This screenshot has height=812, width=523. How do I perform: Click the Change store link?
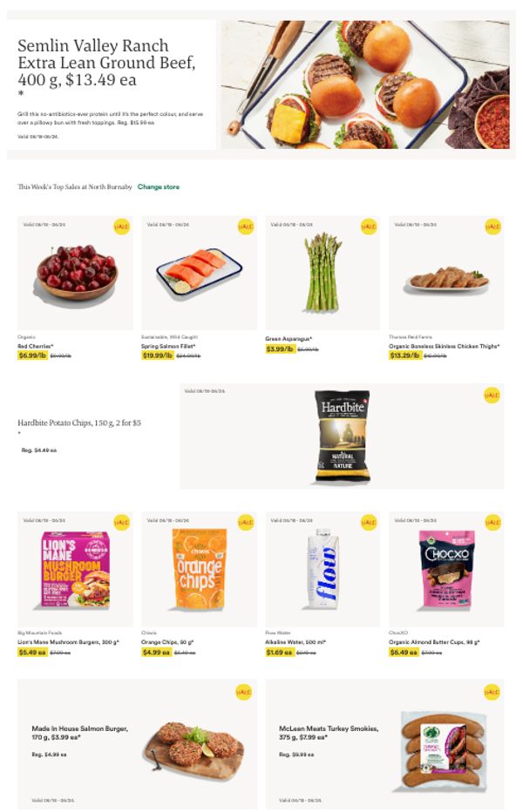pyautogui.click(x=159, y=187)
